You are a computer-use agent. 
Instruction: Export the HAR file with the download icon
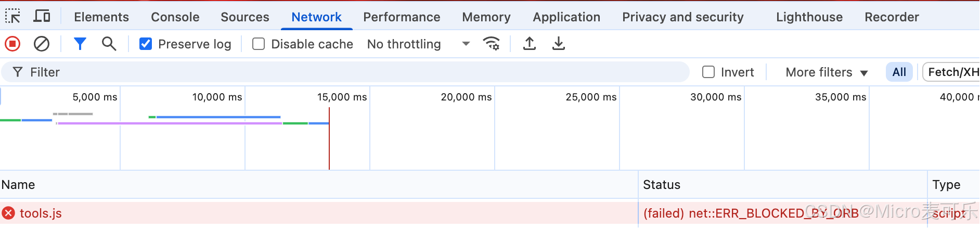click(x=559, y=44)
